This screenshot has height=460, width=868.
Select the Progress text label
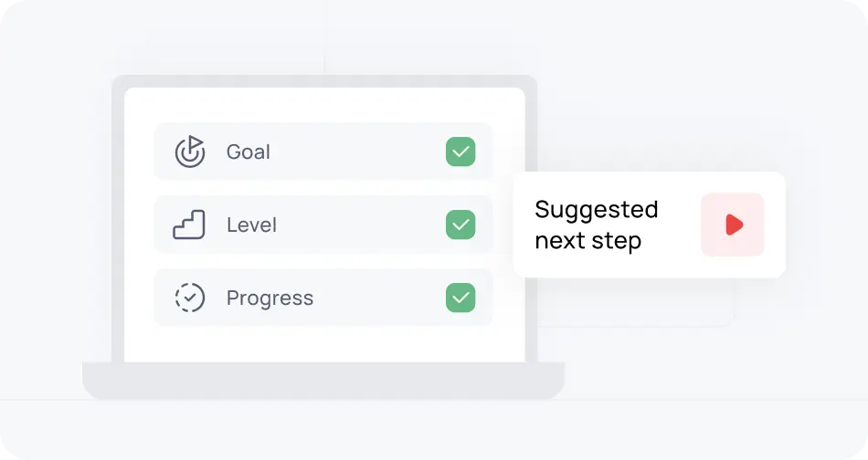(270, 298)
